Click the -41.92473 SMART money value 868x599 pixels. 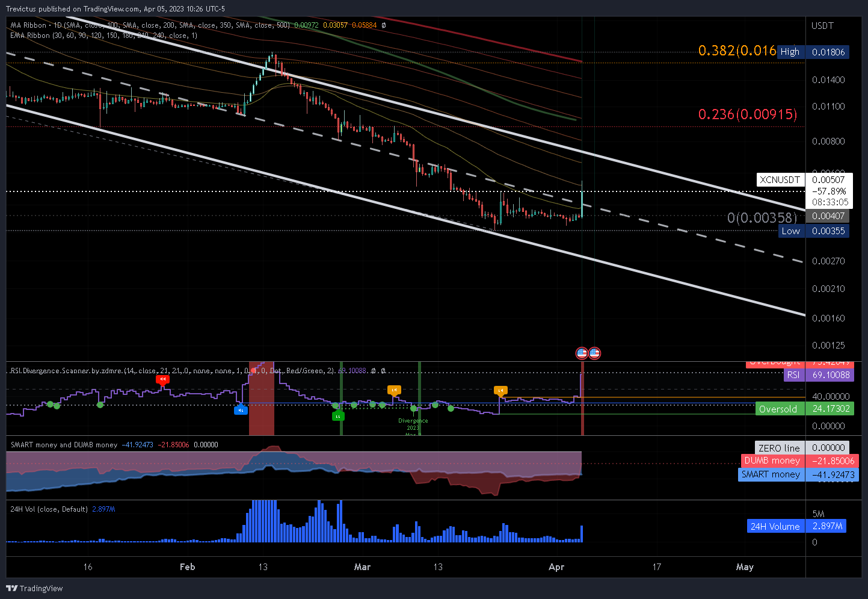pyautogui.click(x=833, y=474)
